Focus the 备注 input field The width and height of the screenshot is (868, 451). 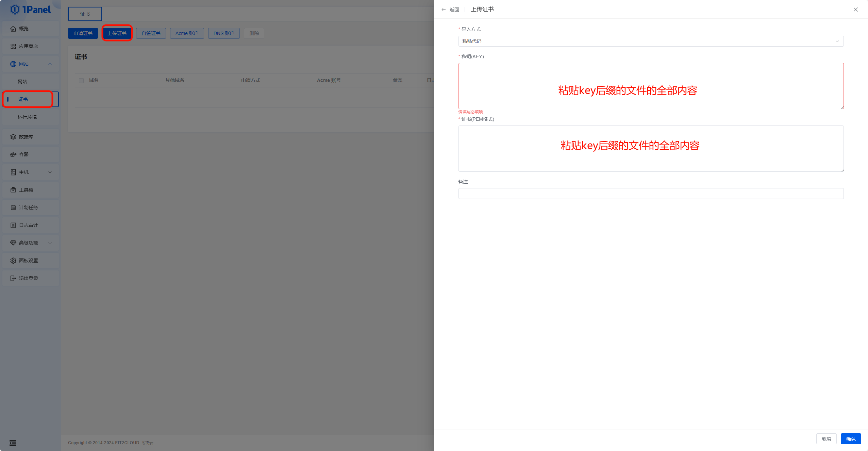tap(650, 194)
